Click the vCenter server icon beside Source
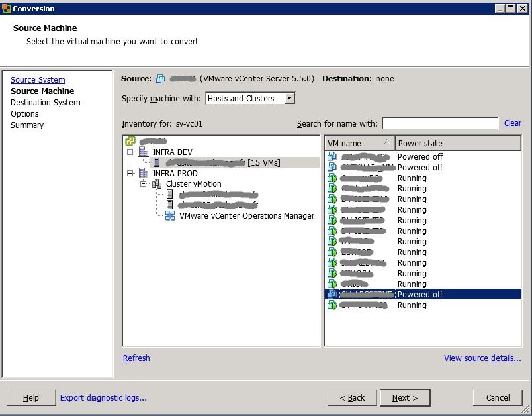The image size is (532, 416). point(160,79)
